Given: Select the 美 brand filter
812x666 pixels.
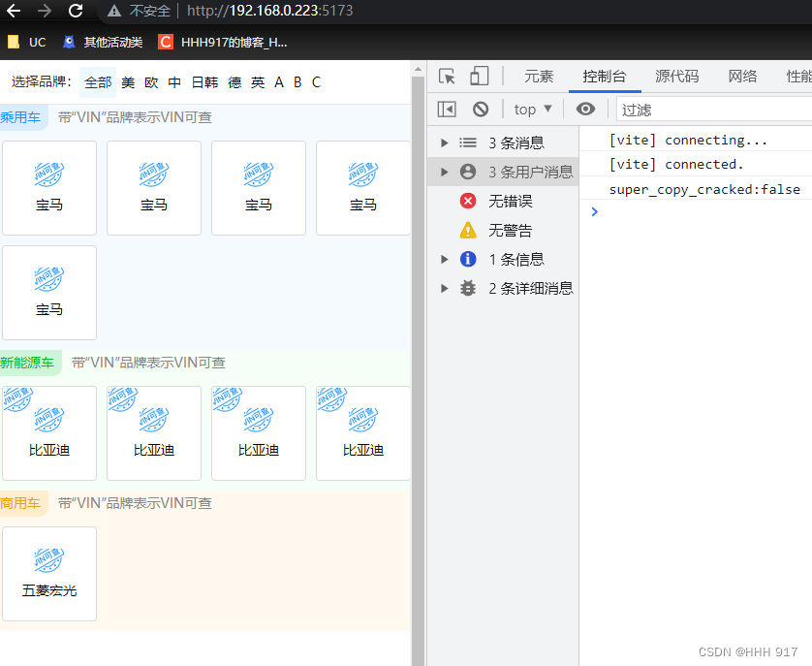Looking at the screenshot, I should [x=128, y=82].
